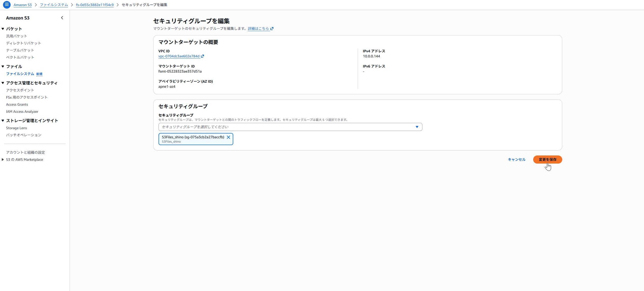
Task: Collapse the Amazon S3 sidebar with the chevron
Action: (x=62, y=17)
